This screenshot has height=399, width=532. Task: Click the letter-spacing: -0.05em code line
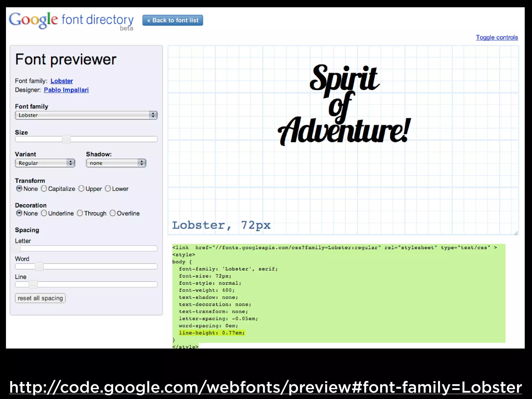click(x=218, y=318)
